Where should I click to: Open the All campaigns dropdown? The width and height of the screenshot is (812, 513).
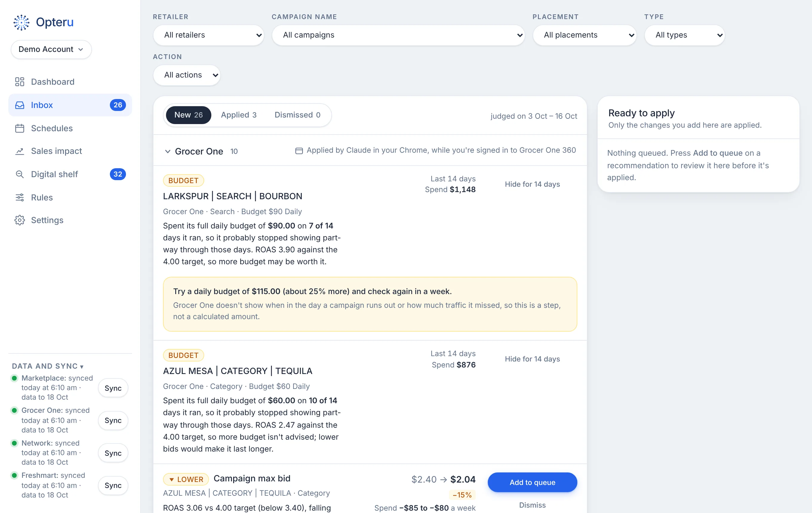398,35
